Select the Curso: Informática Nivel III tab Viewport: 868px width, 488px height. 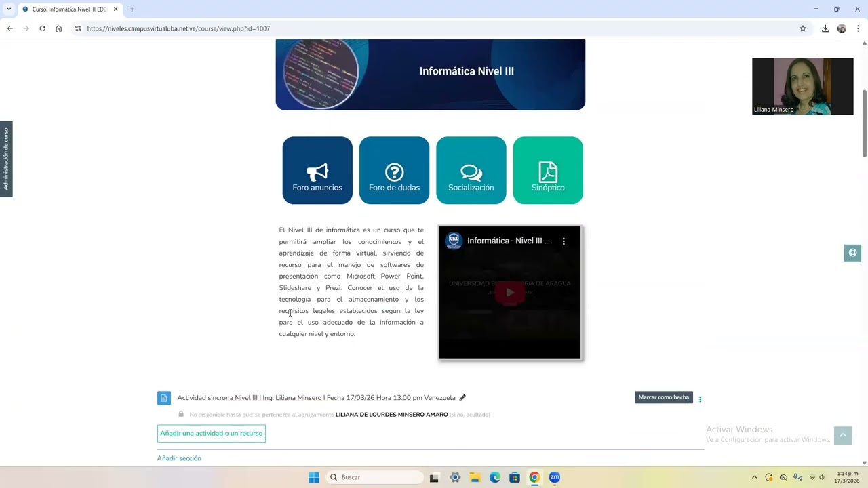pos(69,9)
